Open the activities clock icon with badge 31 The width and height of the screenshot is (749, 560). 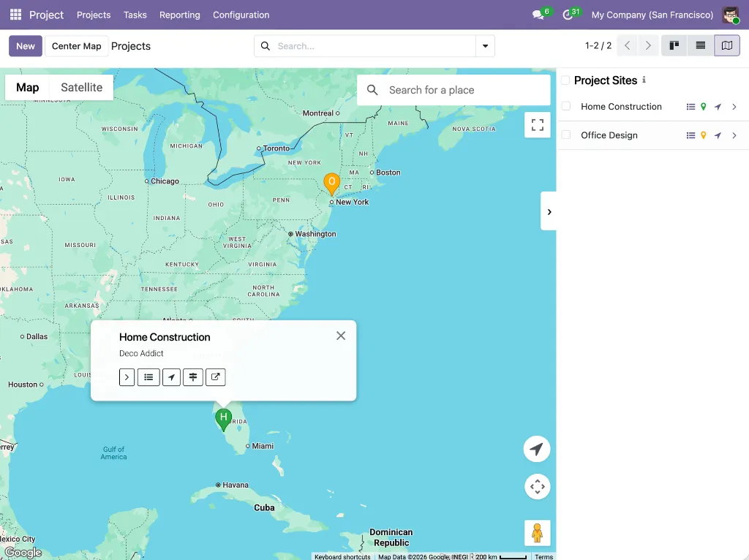(568, 15)
